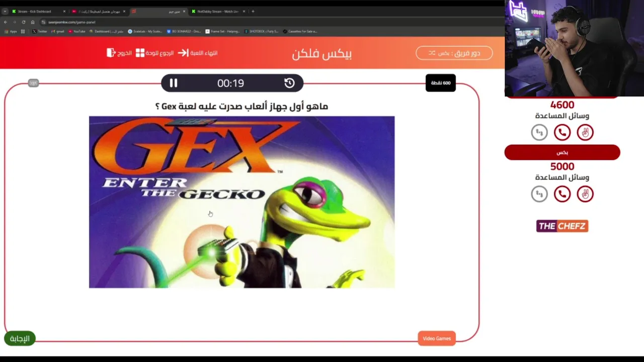Use the 4600 team's call-a-friend lifeline
644x362 pixels.
coord(562,132)
